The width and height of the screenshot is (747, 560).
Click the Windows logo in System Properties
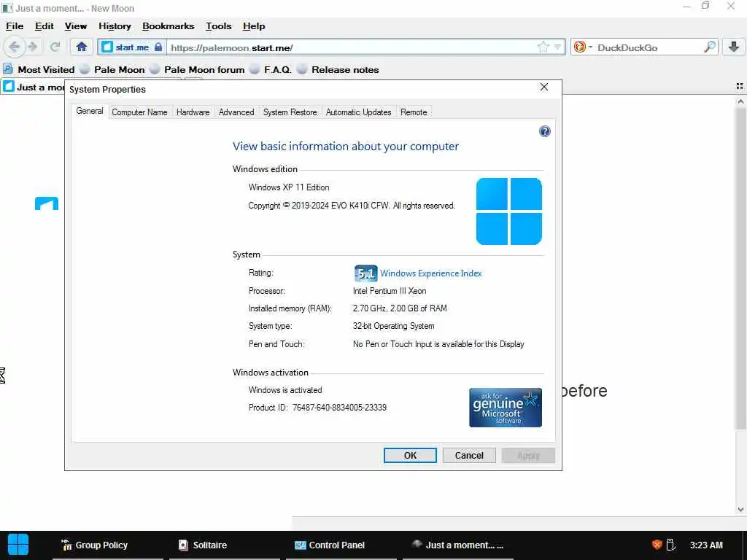508,211
